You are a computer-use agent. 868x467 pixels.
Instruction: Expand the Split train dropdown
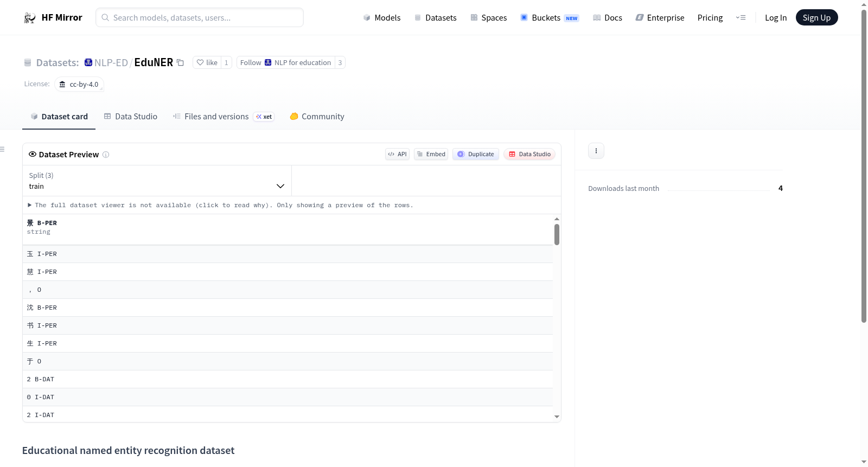click(x=157, y=181)
